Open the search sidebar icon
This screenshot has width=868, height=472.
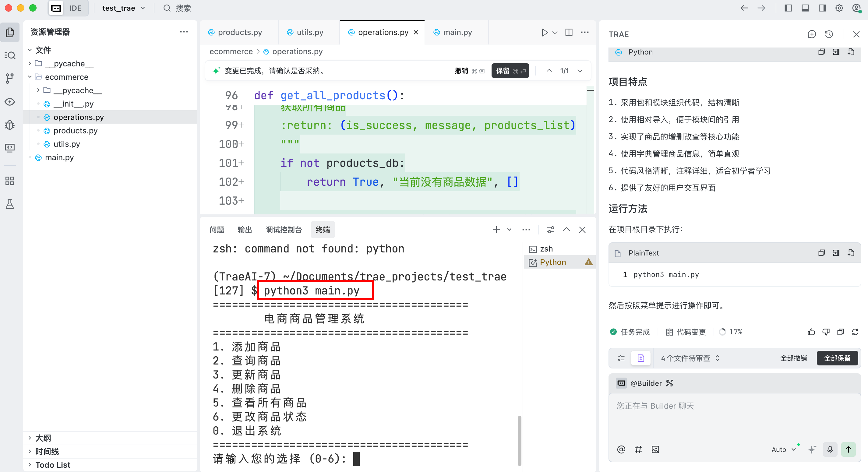tap(10, 55)
